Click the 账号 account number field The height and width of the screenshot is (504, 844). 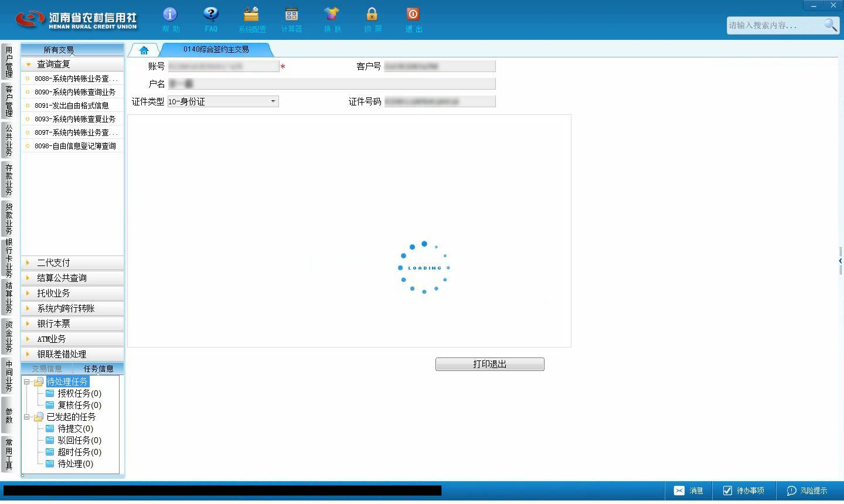[x=223, y=66]
